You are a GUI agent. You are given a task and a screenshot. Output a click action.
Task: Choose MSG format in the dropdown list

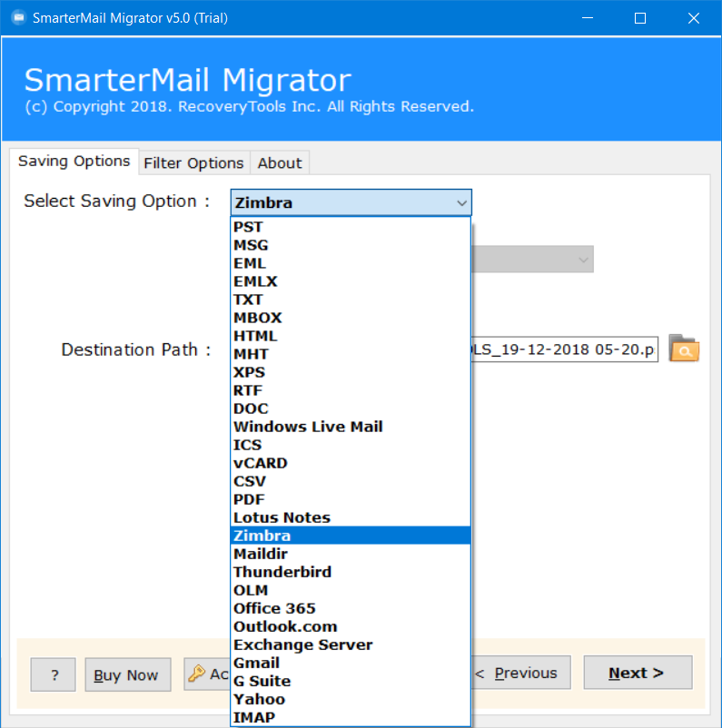pos(351,245)
